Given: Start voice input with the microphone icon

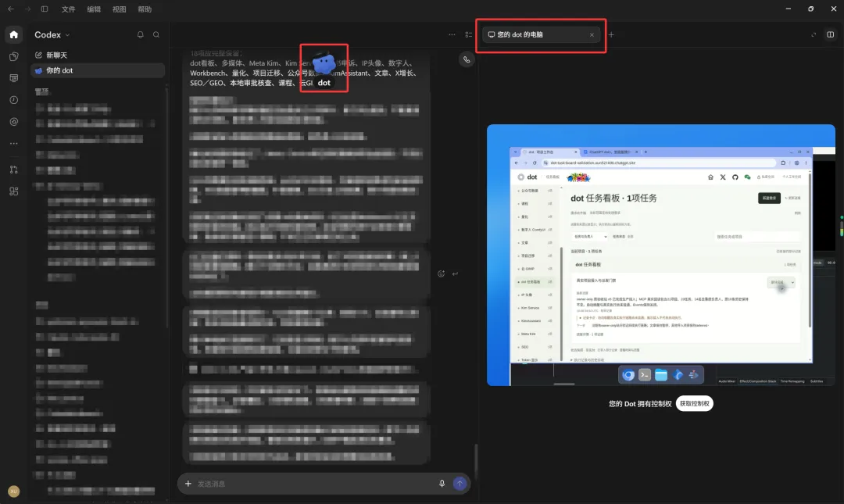Looking at the screenshot, I should 442,484.
